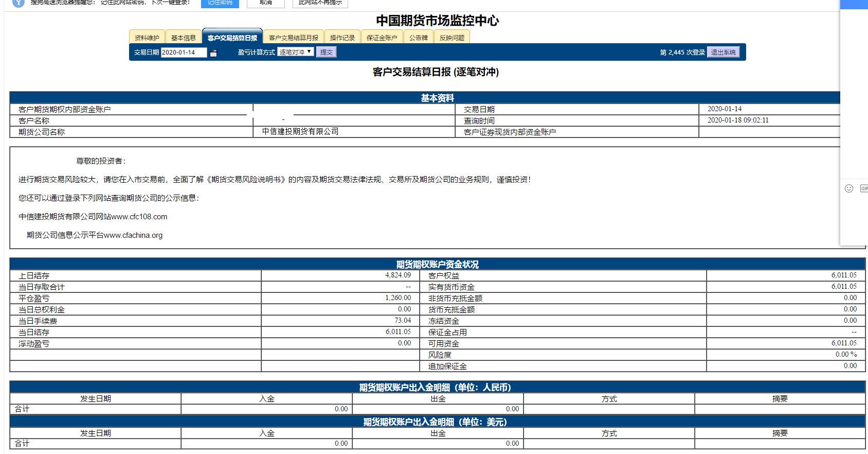Open the 反映问题 tab
The image size is (868, 454).
(x=452, y=38)
